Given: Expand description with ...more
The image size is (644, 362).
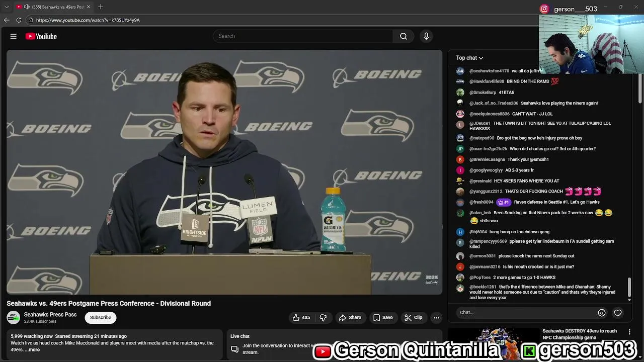Looking at the screenshot, I should pyautogui.click(x=33, y=350).
